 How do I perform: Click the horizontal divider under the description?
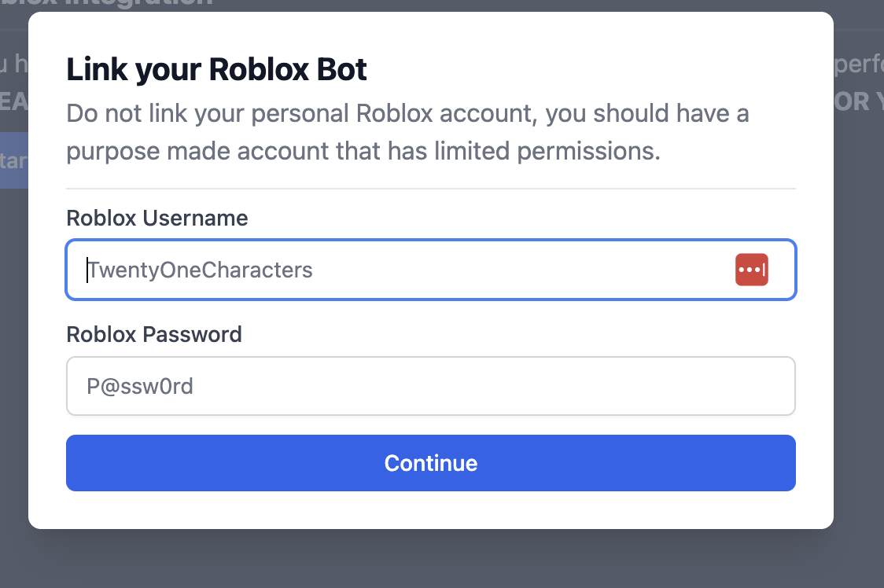430,189
